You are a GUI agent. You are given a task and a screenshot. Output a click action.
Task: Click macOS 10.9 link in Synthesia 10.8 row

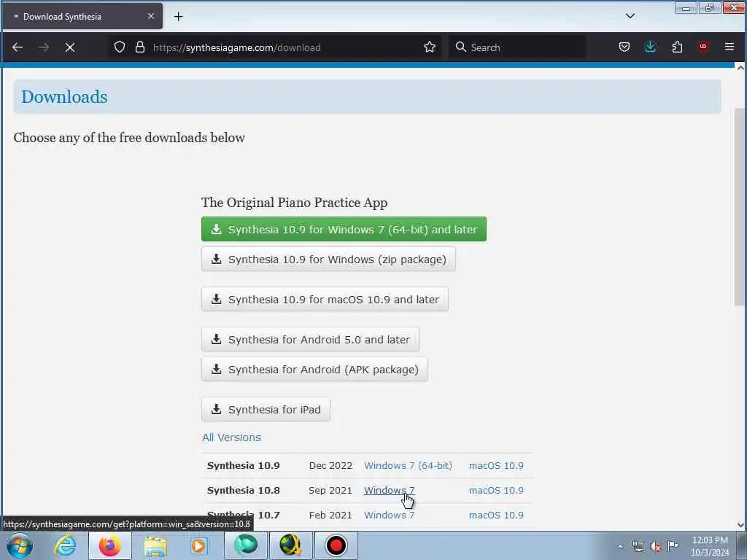click(496, 491)
